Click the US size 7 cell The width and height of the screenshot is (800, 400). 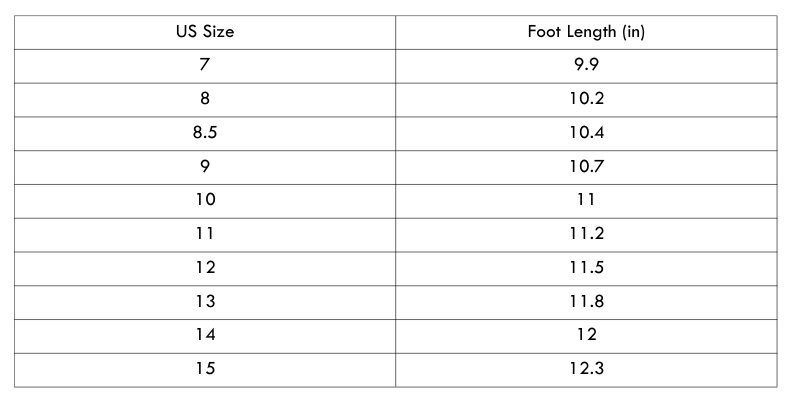click(x=205, y=65)
